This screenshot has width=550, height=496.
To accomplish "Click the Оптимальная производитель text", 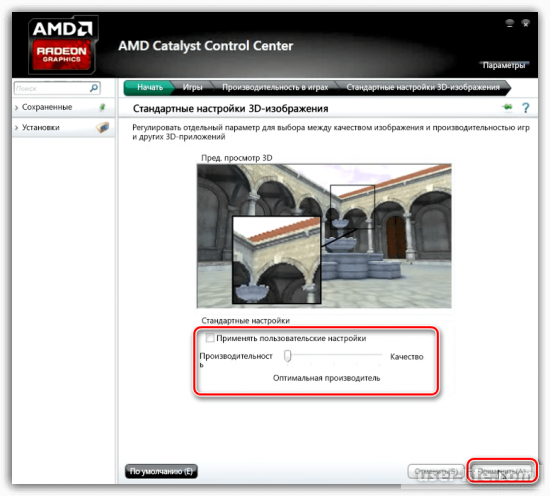I will click(327, 378).
